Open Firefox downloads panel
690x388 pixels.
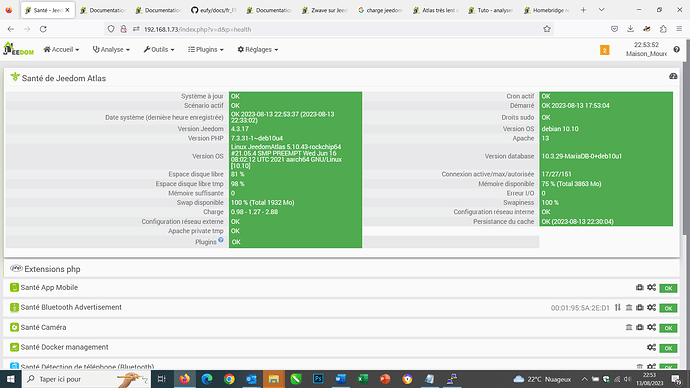[631, 29]
